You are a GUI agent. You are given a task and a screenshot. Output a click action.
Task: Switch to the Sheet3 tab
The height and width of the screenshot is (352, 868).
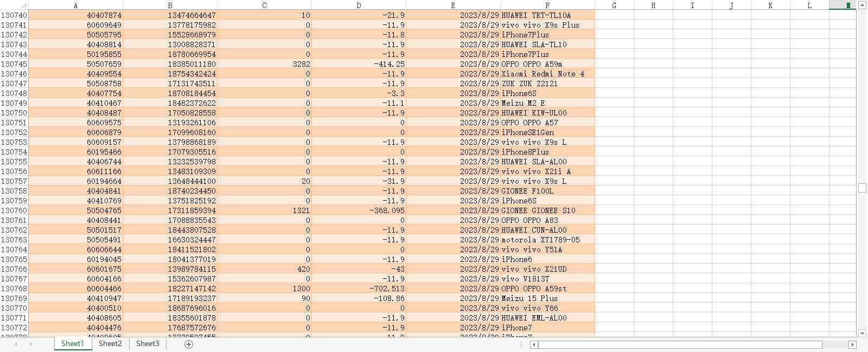click(x=148, y=344)
